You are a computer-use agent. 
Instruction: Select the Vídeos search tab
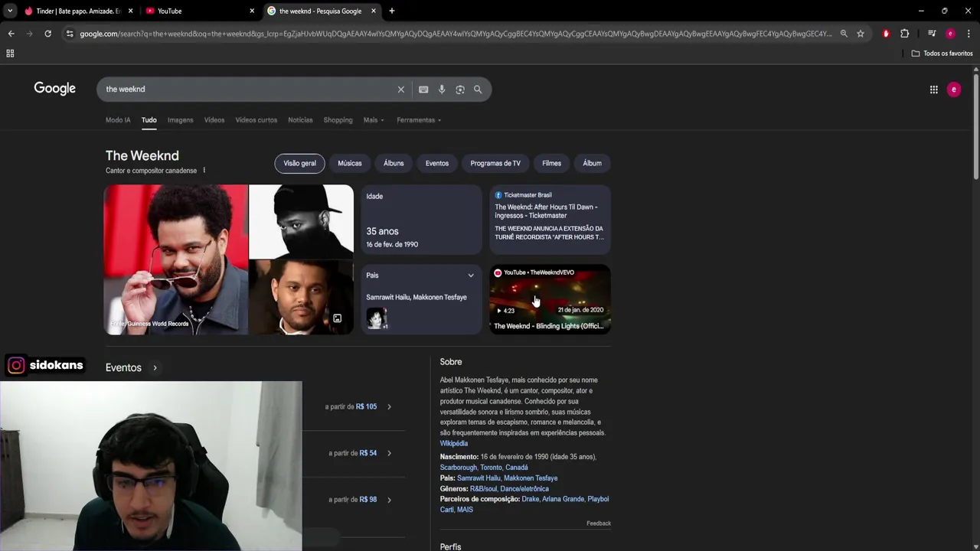(x=214, y=120)
